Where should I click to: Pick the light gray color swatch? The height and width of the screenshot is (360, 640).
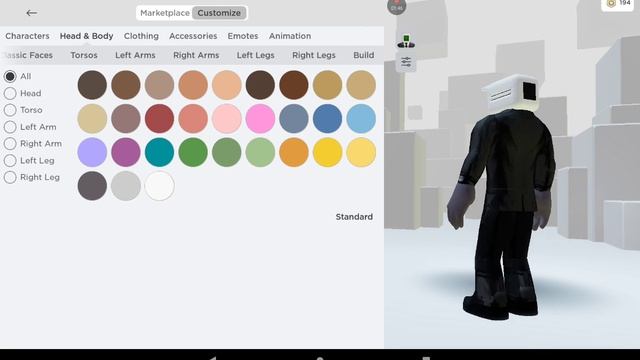click(x=126, y=186)
